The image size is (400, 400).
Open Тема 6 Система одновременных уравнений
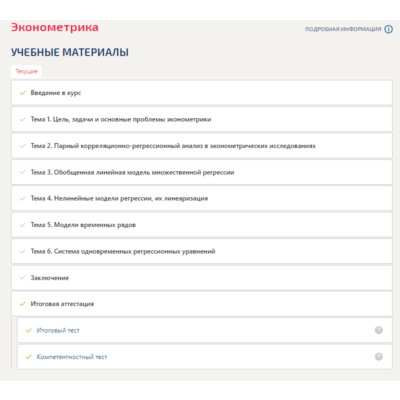tap(202, 251)
